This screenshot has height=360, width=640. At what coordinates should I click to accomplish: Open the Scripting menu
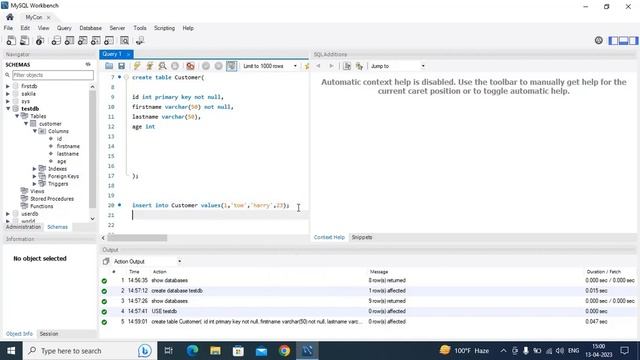click(x=164, y=28)
